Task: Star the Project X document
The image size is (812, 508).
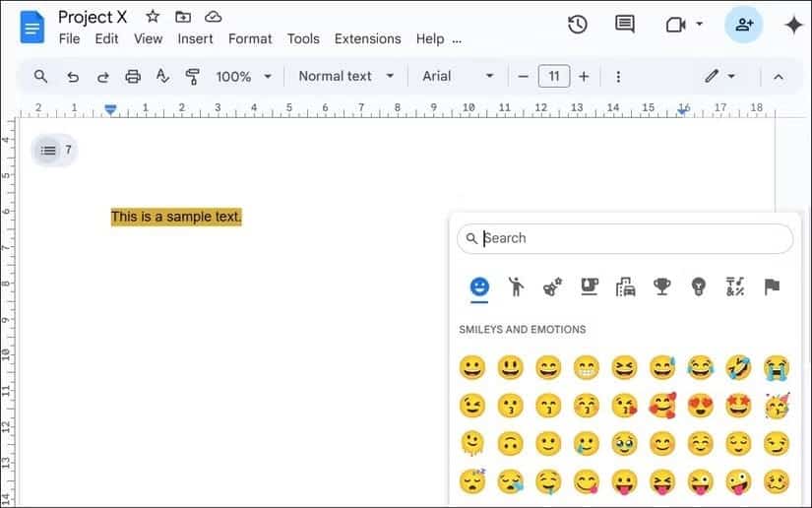Action: 153,17
